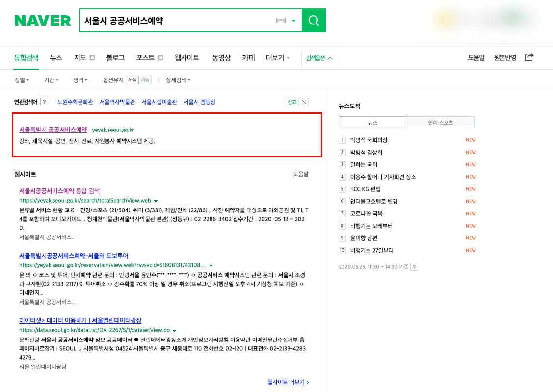The width and height of the screenshot is (553, 392).
Task: Click the yeyak.seoul.go.kr/search/totalSearchView.web green URL
Action: [85, 201]
